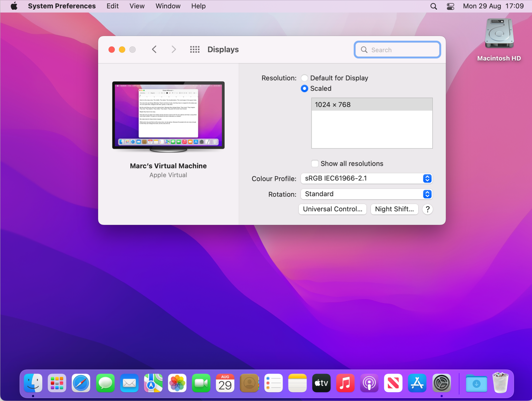Viewport: 532px width, 401px height.
Task: Select Default for Display resolution
Action: tap(304, 78)
